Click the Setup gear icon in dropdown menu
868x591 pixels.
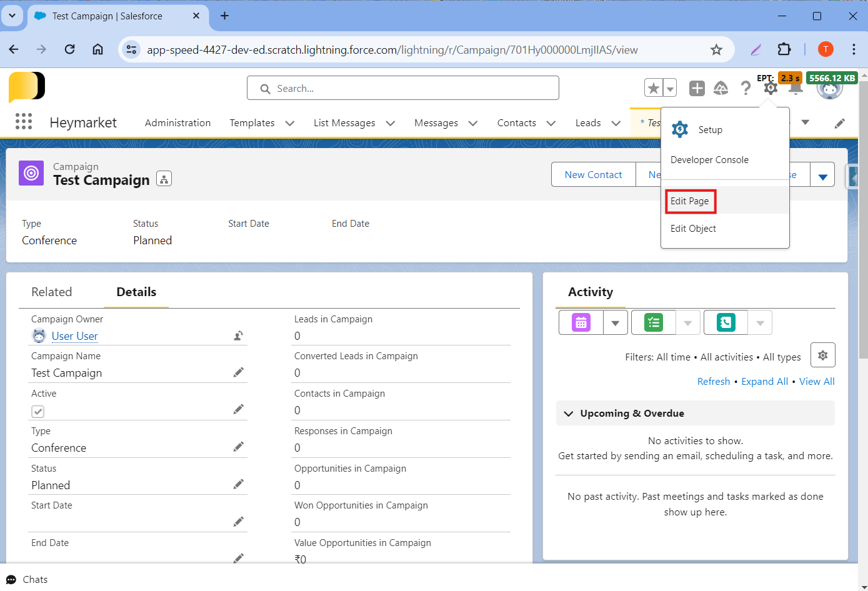[680, 129]
